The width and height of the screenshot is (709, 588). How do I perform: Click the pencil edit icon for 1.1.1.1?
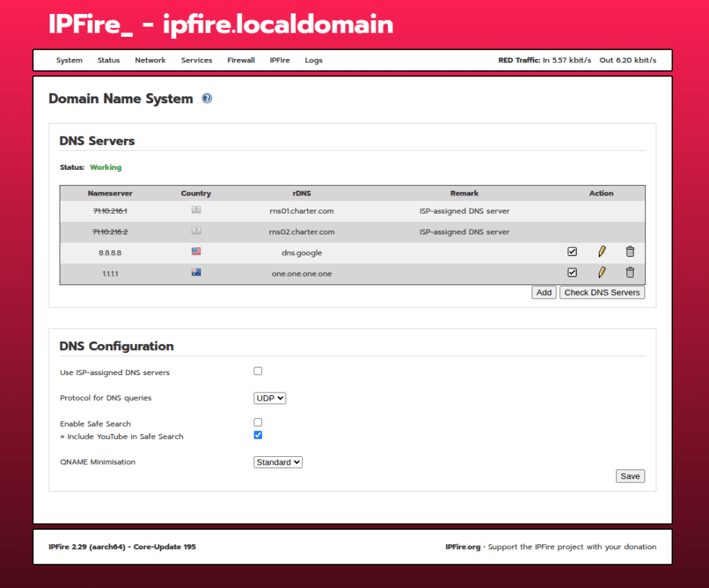click(x=602, y=273)
